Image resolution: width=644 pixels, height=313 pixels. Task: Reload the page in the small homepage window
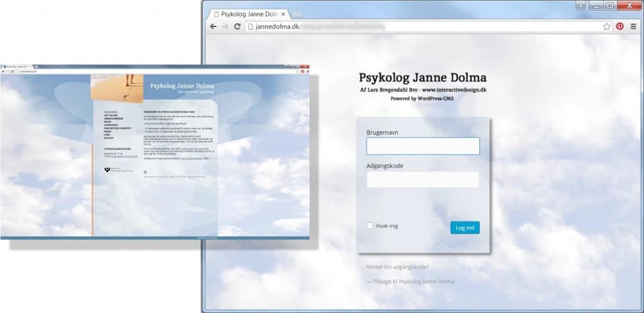[13, 72]
